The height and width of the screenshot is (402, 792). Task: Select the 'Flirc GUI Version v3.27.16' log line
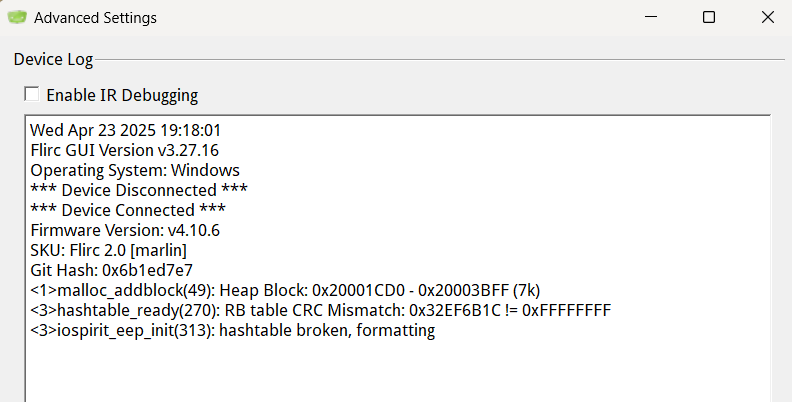click(x=125, y=150)
